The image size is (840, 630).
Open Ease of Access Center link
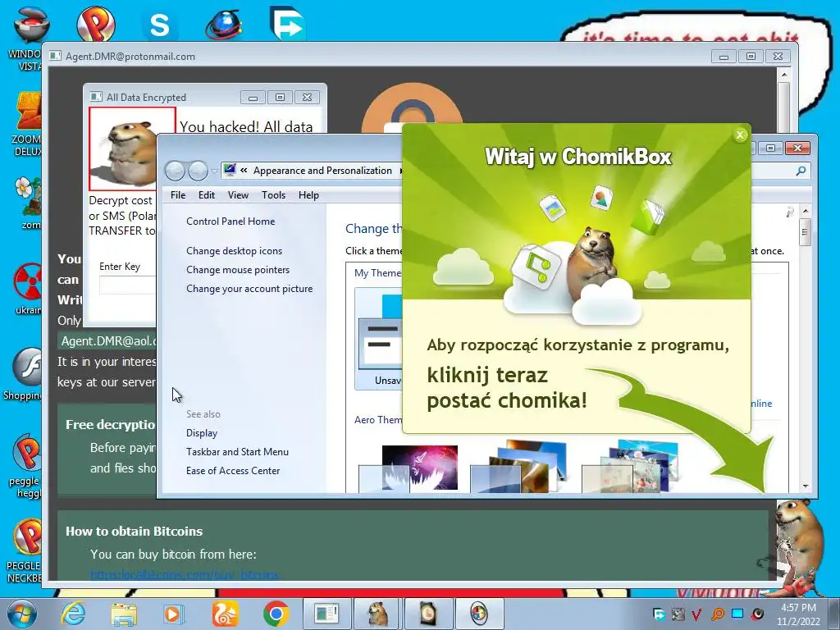click(233, 470)
